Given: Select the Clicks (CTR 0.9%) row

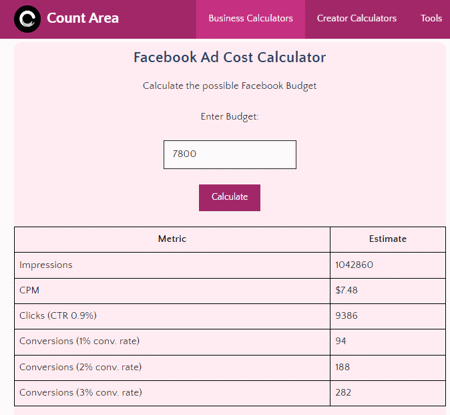Looking at the screenshot, I should (x=230, y=316).
